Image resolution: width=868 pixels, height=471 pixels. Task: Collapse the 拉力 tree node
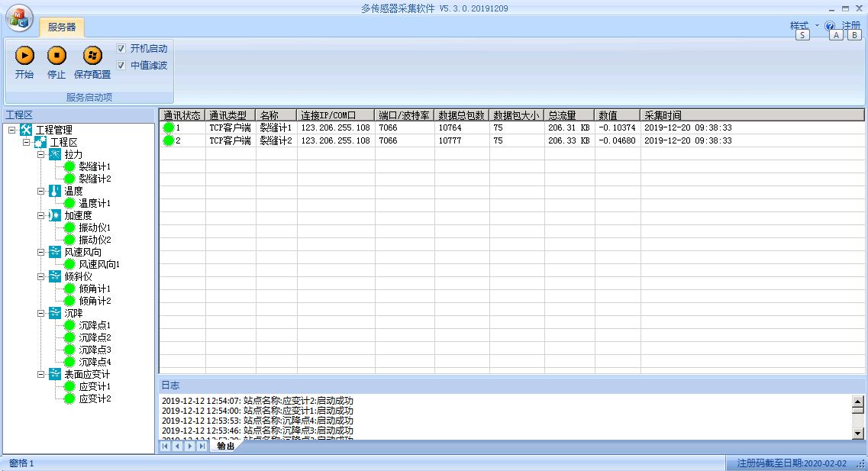click(x=41, y=154)
